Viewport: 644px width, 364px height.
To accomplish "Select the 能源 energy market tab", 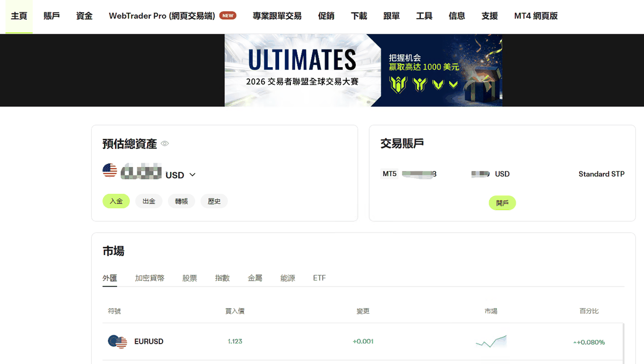I will click(x=288, y=278).
